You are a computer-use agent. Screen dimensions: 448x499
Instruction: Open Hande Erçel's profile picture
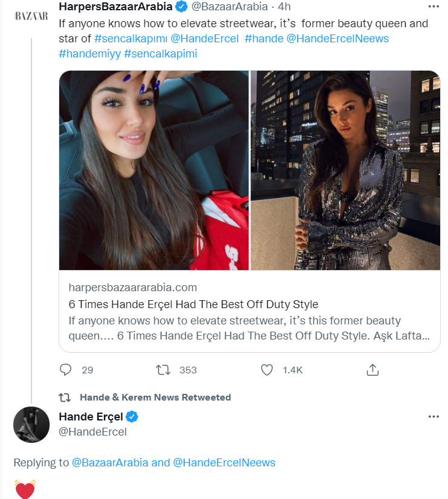point(31,424)
